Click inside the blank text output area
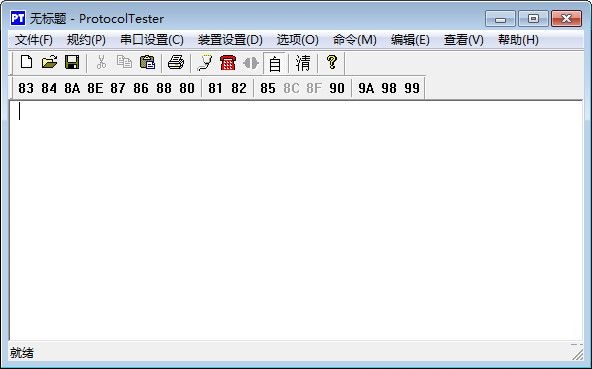 coord(296,221)
